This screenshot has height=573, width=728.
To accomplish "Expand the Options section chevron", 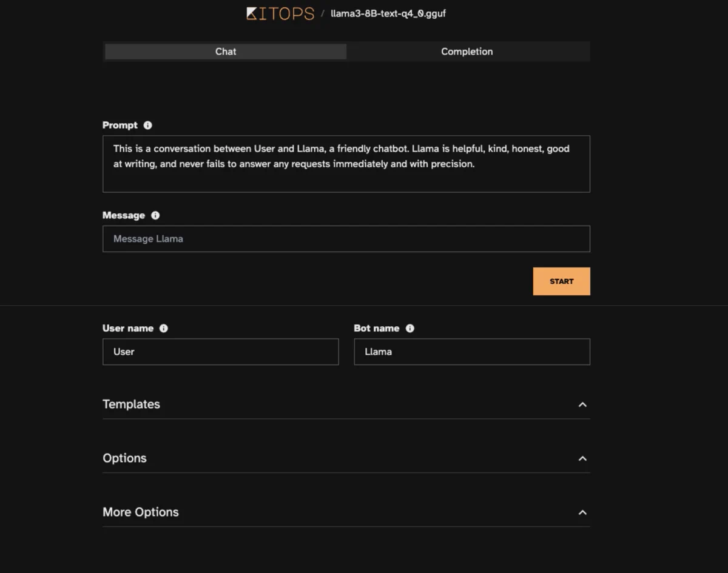I will [582, 458].
